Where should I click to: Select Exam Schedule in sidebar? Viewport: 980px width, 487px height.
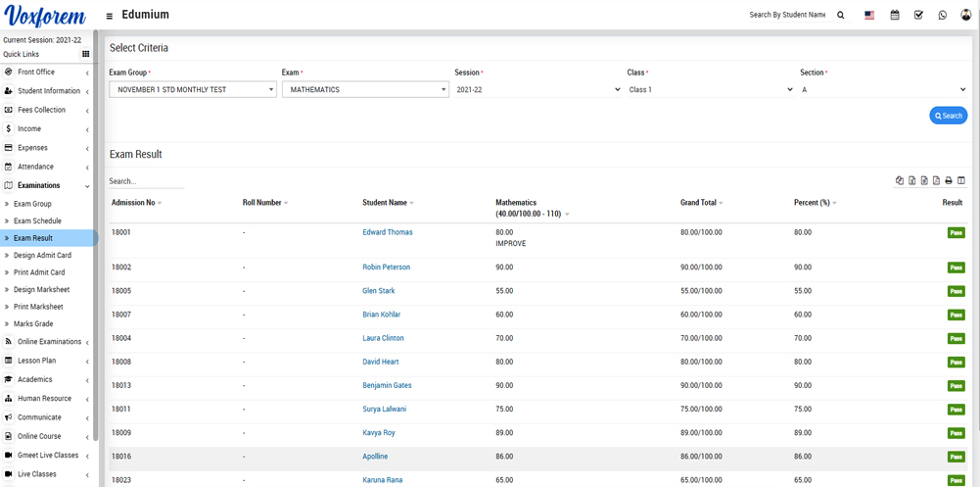37,221
